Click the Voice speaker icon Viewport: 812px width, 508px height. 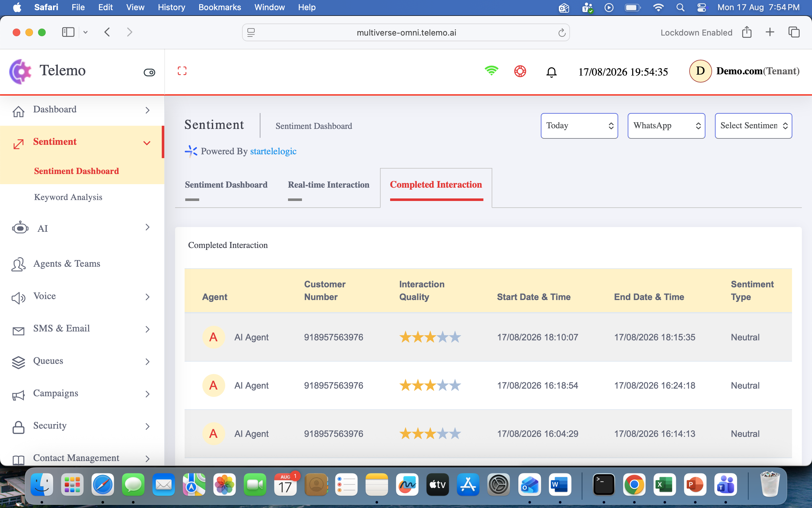click(x=18, y=297)
